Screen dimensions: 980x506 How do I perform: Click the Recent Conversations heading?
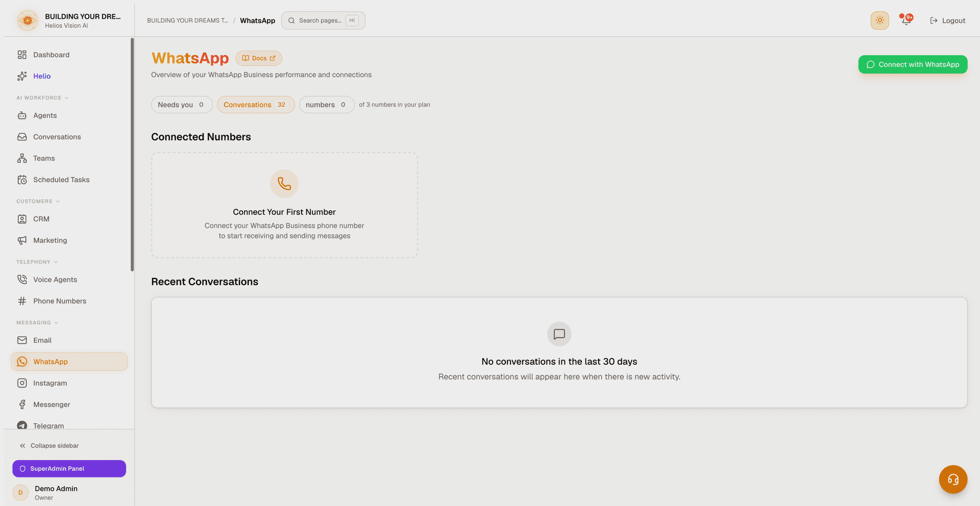205,282
